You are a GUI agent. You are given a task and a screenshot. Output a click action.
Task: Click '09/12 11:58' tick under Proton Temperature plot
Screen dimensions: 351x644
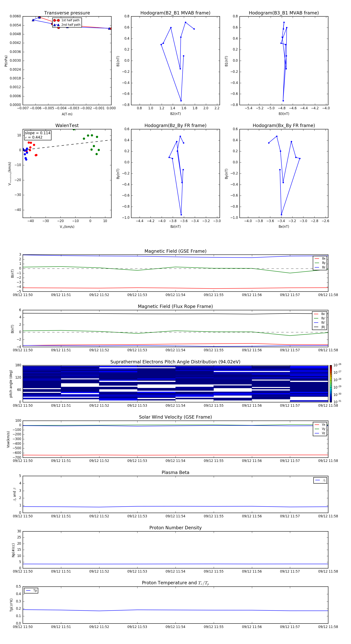click(328, 627)
